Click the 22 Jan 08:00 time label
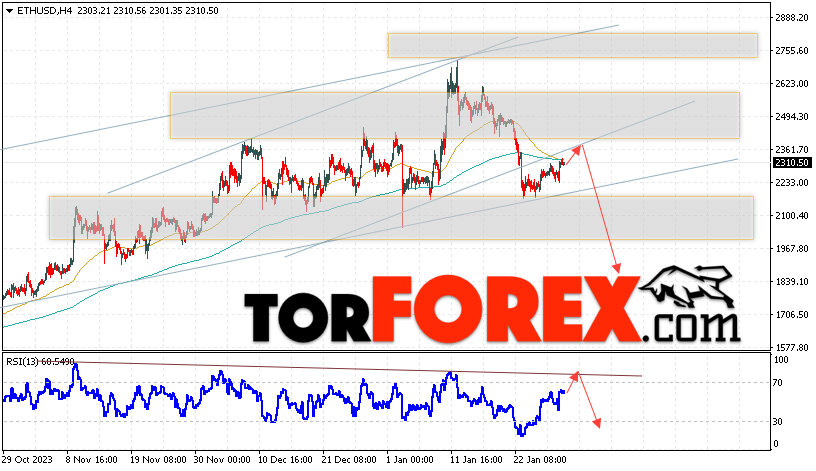Screen dimensions: 816x471 pyautogui.click(x=540, y=460)
